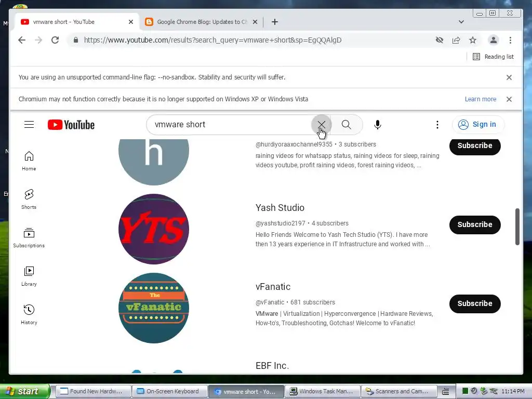Click the page vertical scrollbar thumb
The height and width of the screenshot is (399, 532).
pyautogui.click(x=517, y=227)
